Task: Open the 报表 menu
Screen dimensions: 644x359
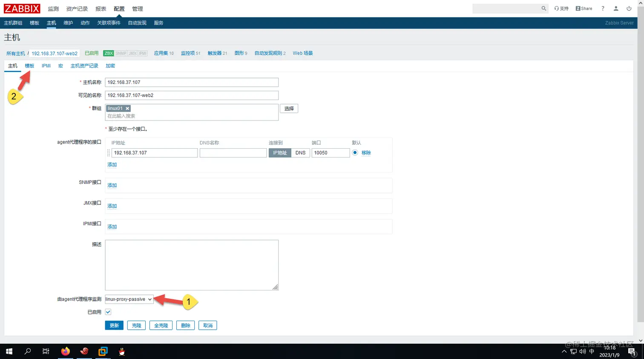Action: pos(101,9)
